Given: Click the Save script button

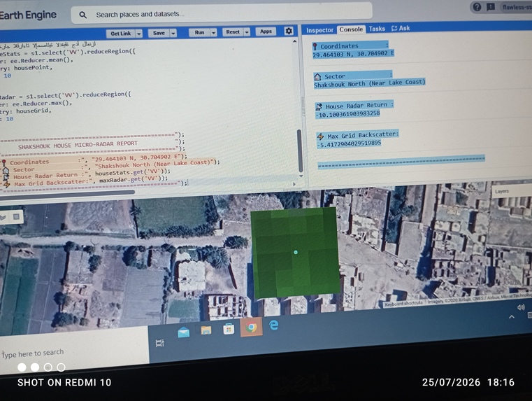Looking at the screenshot, I should point(159,33).
